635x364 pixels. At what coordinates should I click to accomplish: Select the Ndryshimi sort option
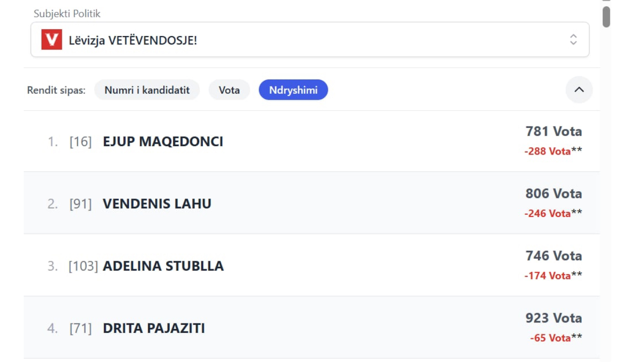tap(293, 90)
